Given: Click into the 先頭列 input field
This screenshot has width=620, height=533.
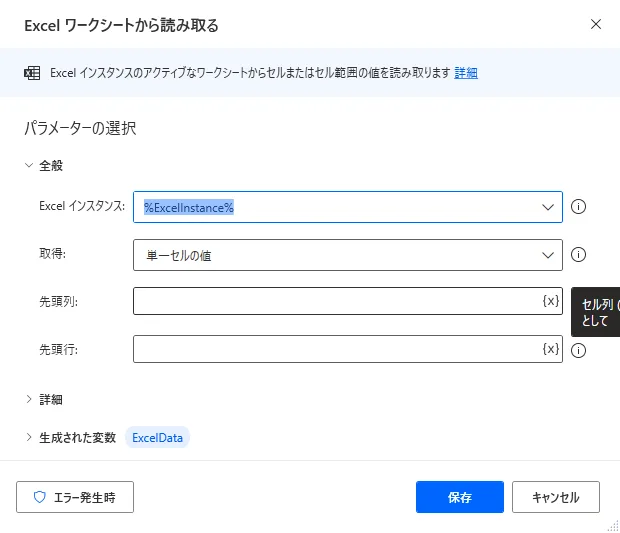Looking at the screenshot, I should click(x=335, y=301).
